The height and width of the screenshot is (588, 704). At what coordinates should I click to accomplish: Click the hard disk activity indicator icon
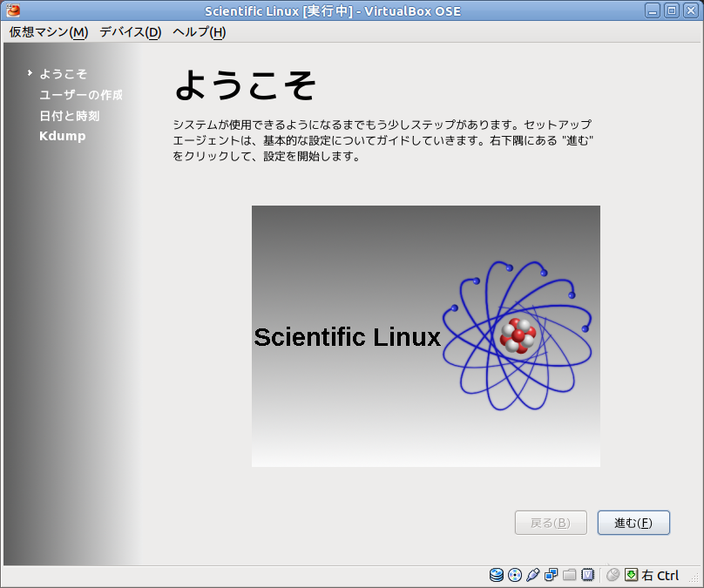(x=496, y=575)
